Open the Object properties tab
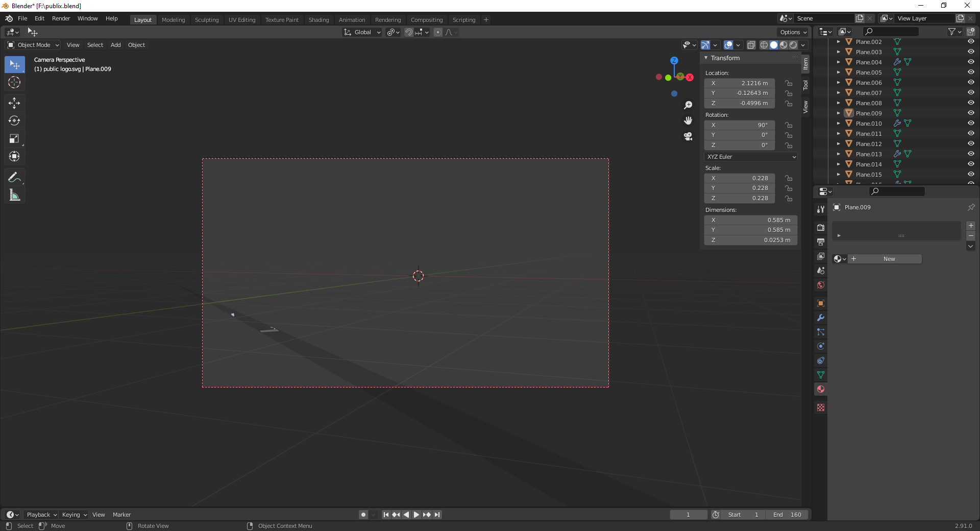Screen dimensions: 980x531 coord(821,303)
